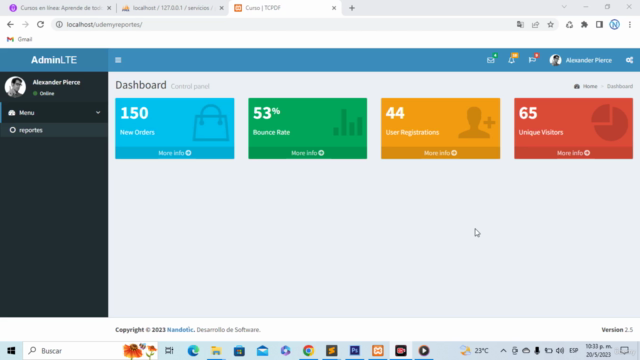Open the control sidebar gears icon
640x360 pixels.
(x=629, y=60)
